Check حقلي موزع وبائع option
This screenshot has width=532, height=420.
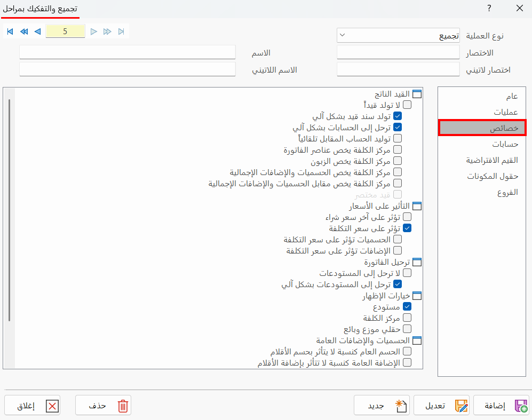(407, 329)
